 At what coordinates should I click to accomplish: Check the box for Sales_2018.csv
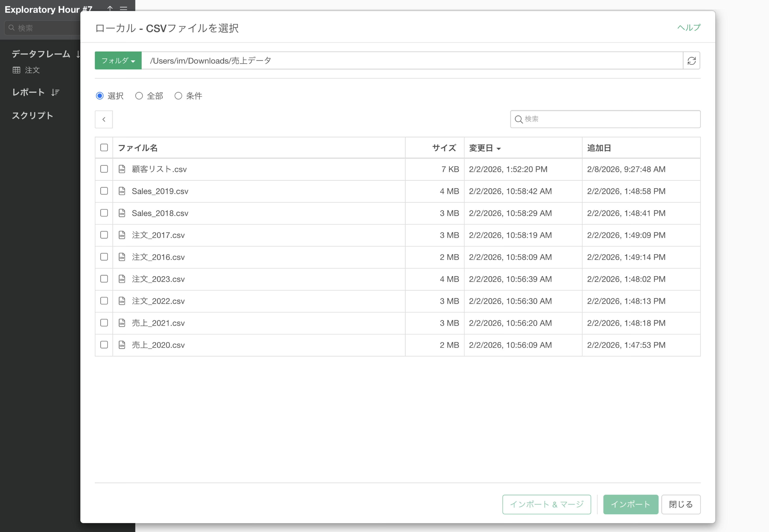(x=104, y=213)
